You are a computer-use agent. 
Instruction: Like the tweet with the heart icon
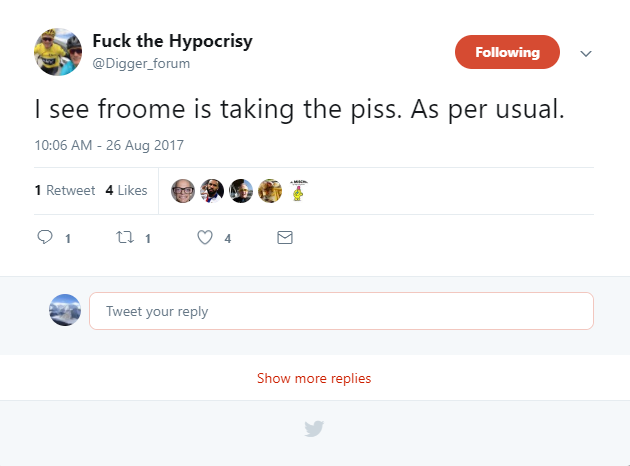pos(205,238)
